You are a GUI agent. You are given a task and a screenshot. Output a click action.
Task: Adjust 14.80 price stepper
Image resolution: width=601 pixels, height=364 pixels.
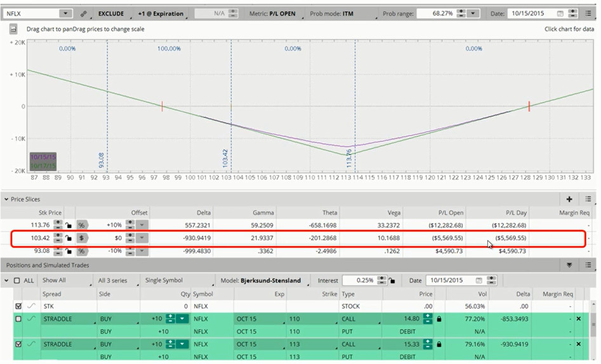click(427, 319)
